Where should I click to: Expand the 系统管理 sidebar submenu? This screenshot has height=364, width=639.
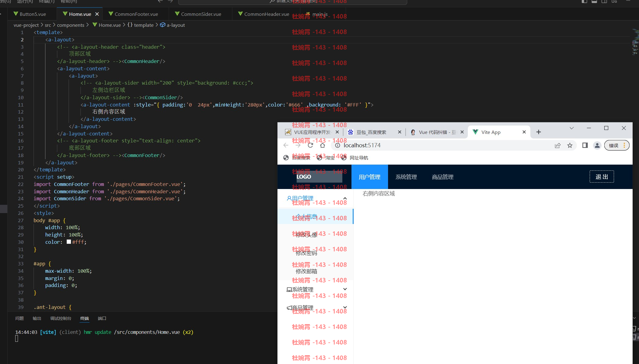coord(315,289)
